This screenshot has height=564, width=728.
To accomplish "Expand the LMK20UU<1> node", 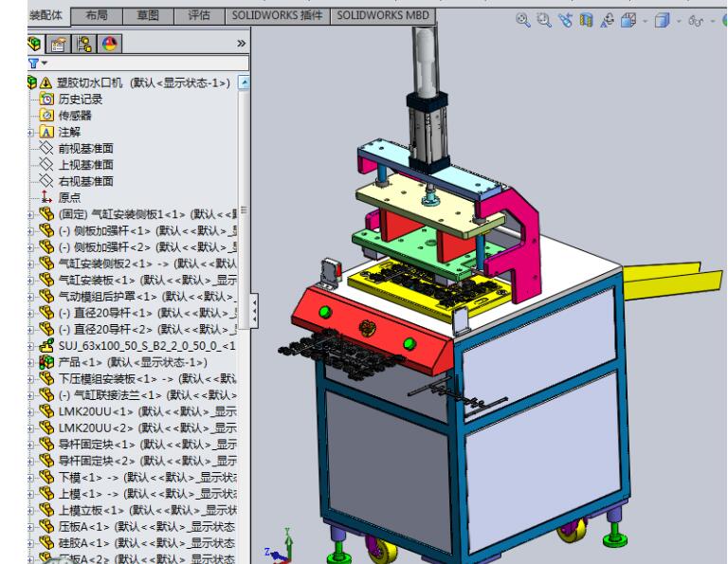I will click(30, 411).
